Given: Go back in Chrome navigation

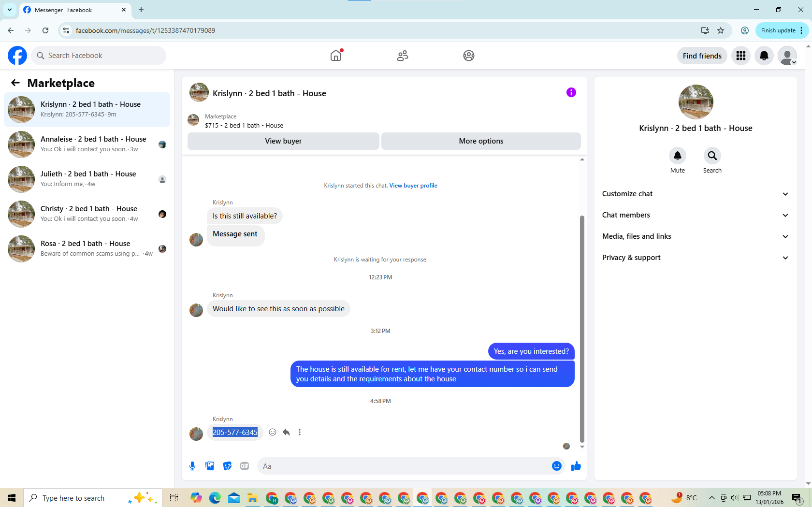Looking at the screenshot, I should tap(11, 30).
